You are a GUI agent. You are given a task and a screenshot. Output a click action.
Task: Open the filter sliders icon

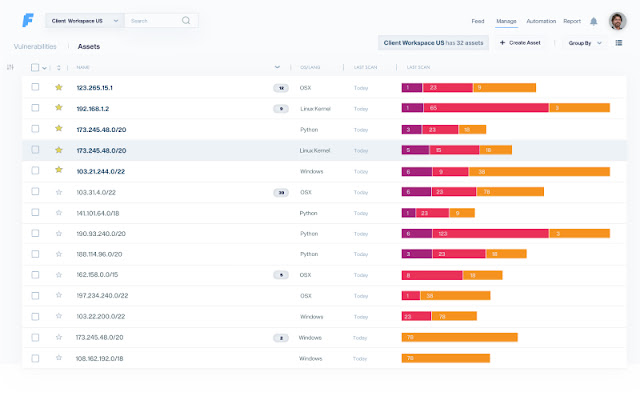click(x=10, y=67)
